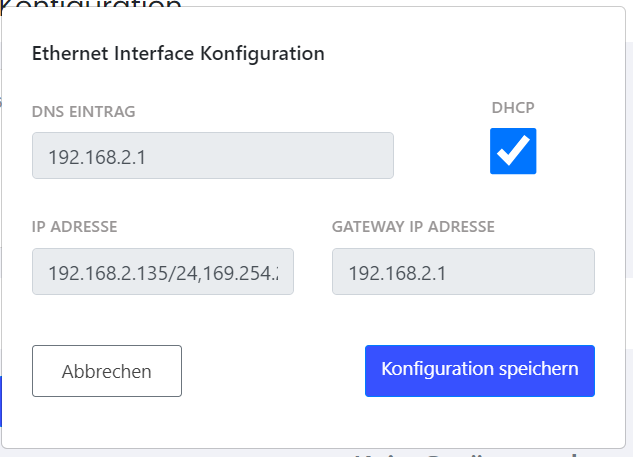The width and height of the screenshot is (633, 457).
Task: Click the DNS Eintrag input field
Action: click(x=212, y=156)
